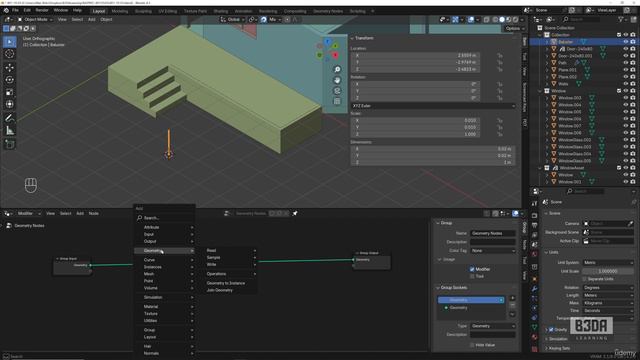Switch to the Modeling workspace tab
640x360 pixels.
120,11
